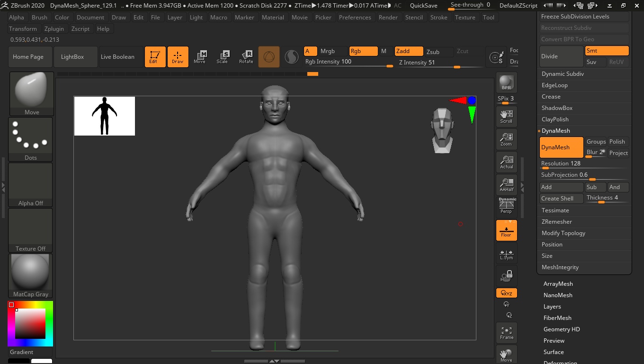644x364 pixels.
Task: Collapse the DynaMesh section header
Action: (556, 131)
